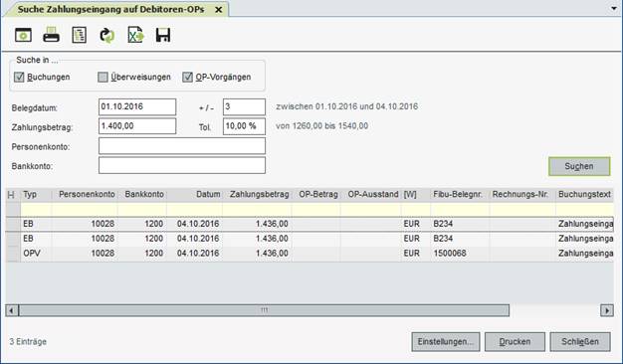Select the Suche Zahlungseingang auf Debitoren-OPs tab
The width and height of the screenshot is (623, 364).
click(x=110, y=10)
